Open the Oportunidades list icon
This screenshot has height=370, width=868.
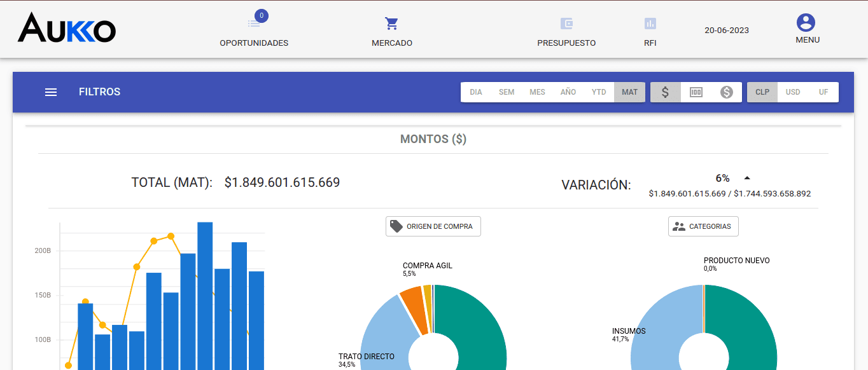(254, 24)
